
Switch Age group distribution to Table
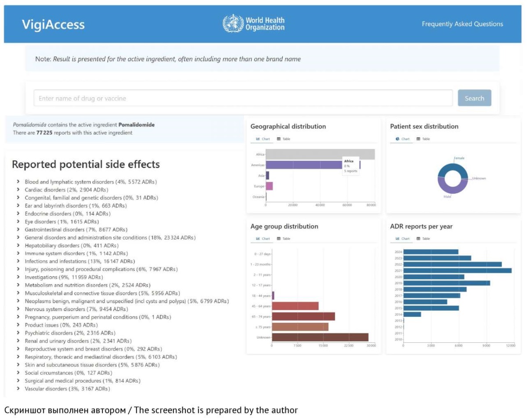(284, 239)
